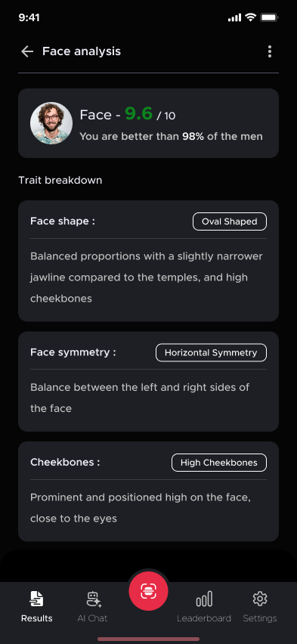The height and width of the screenshot is (644, 297).
Task: Open the Settings gear icon
Action: tap(260, 599)
